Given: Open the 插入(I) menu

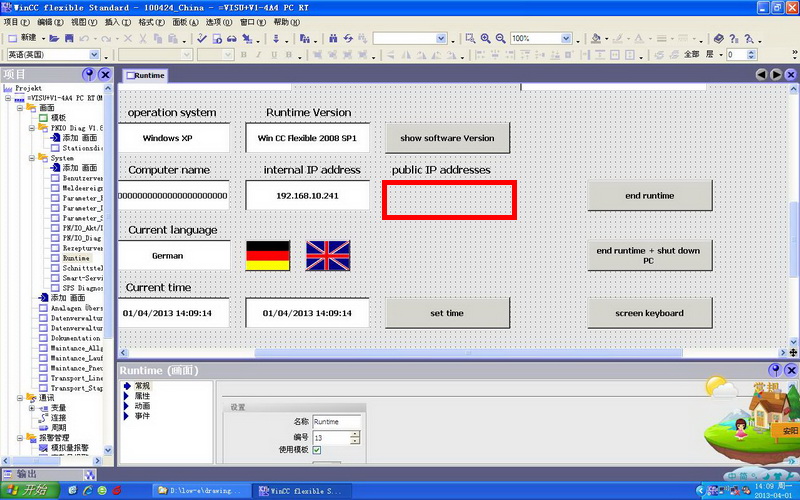Looking at the screenshot, I should 118,22.
